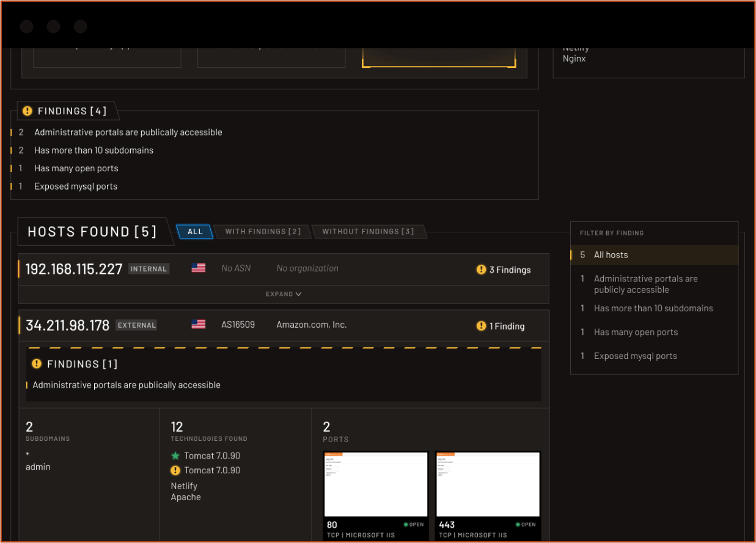Open port 443 screenshot thumbnail
Viewport: 756px width, 543px height.
488,484
